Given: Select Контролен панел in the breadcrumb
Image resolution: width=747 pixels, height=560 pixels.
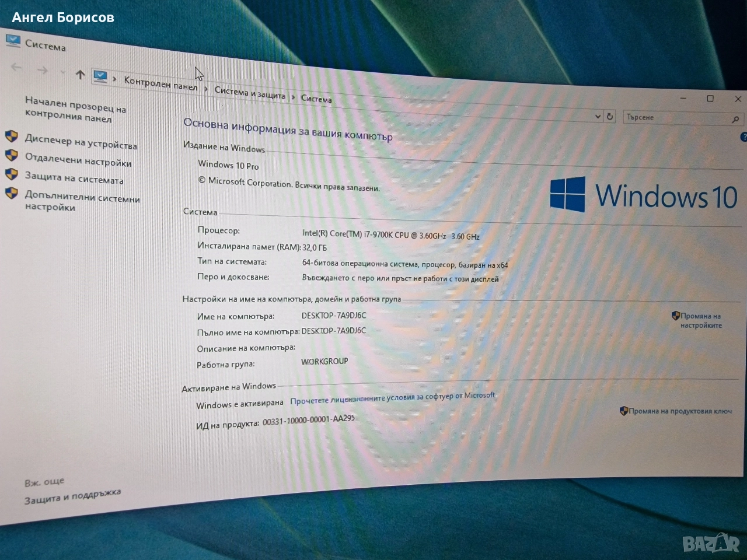Looking at the screenshot, I should [x=160, y=84].
